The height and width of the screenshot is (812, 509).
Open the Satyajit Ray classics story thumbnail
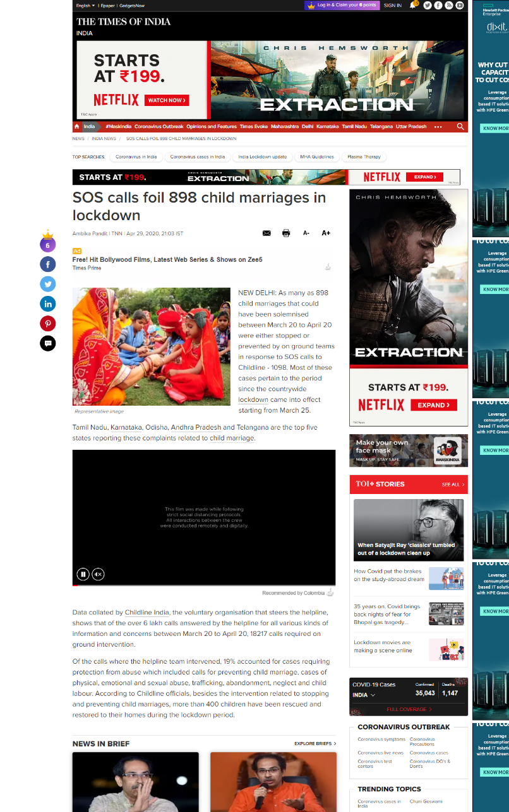pos(409,530)
